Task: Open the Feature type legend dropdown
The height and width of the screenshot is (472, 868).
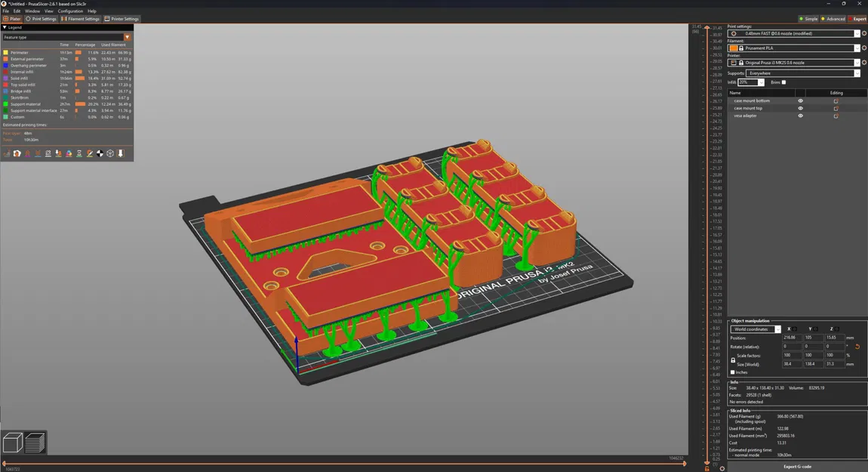Action: point(66,37)
